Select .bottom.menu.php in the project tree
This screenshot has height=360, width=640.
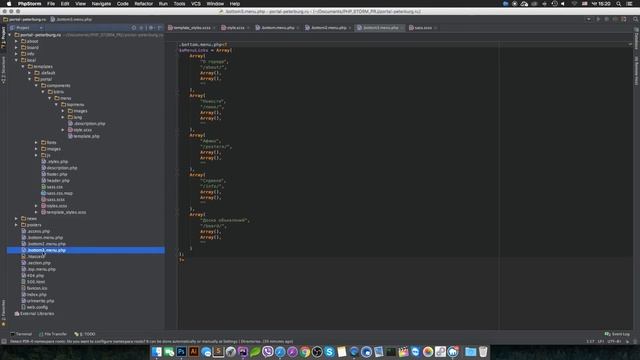click(x=45, y=238)
